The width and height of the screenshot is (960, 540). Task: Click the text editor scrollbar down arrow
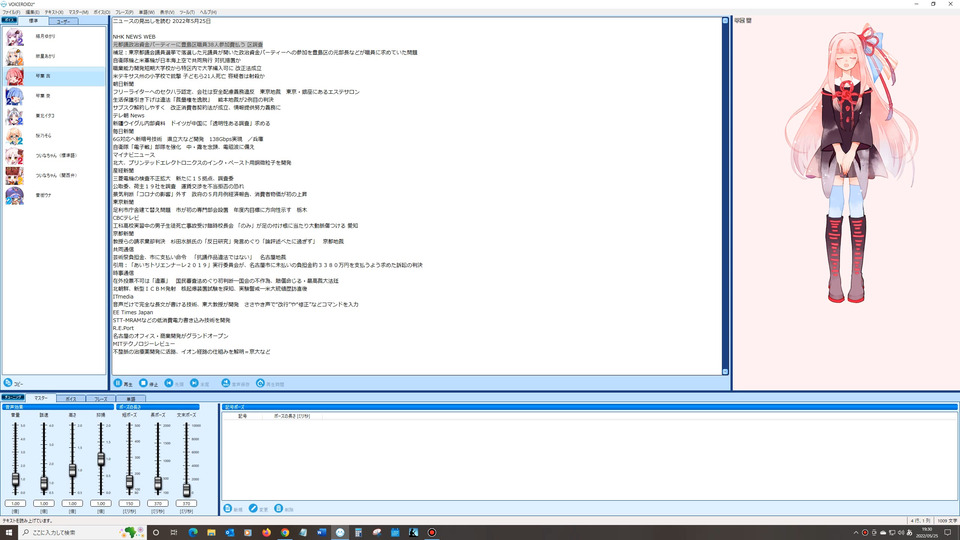coord(725,372)
